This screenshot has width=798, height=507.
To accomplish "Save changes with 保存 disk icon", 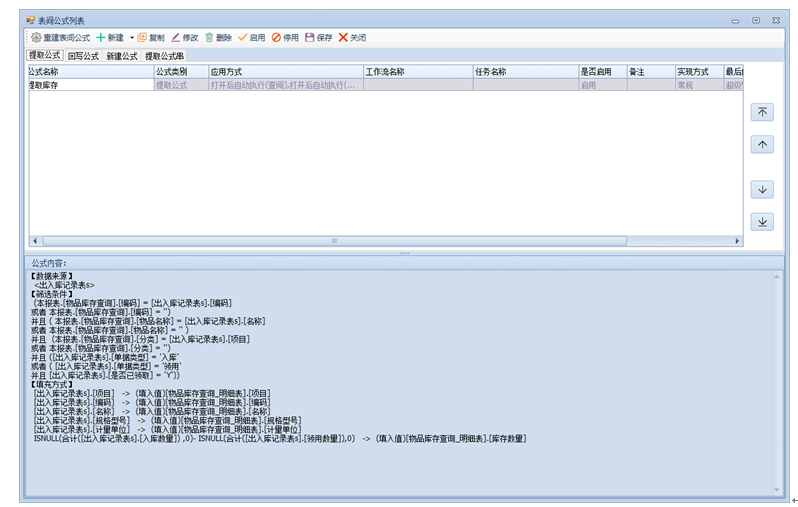I will click(309, 38).
